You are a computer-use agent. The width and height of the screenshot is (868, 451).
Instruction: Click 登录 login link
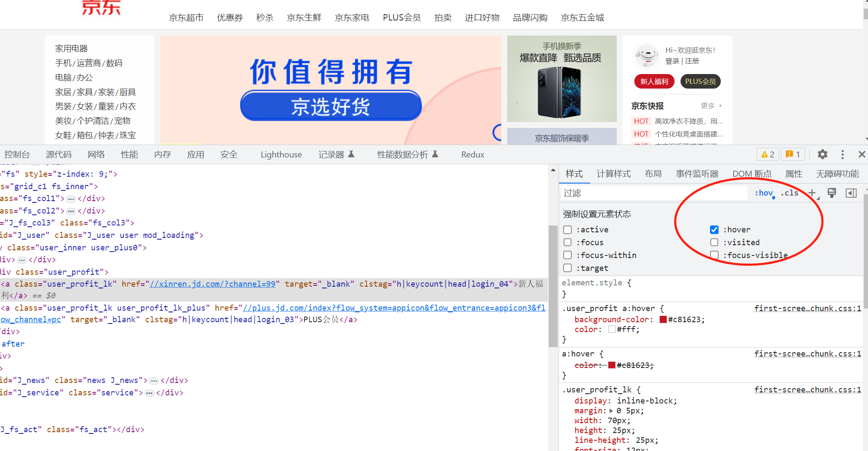coord(672,61)
